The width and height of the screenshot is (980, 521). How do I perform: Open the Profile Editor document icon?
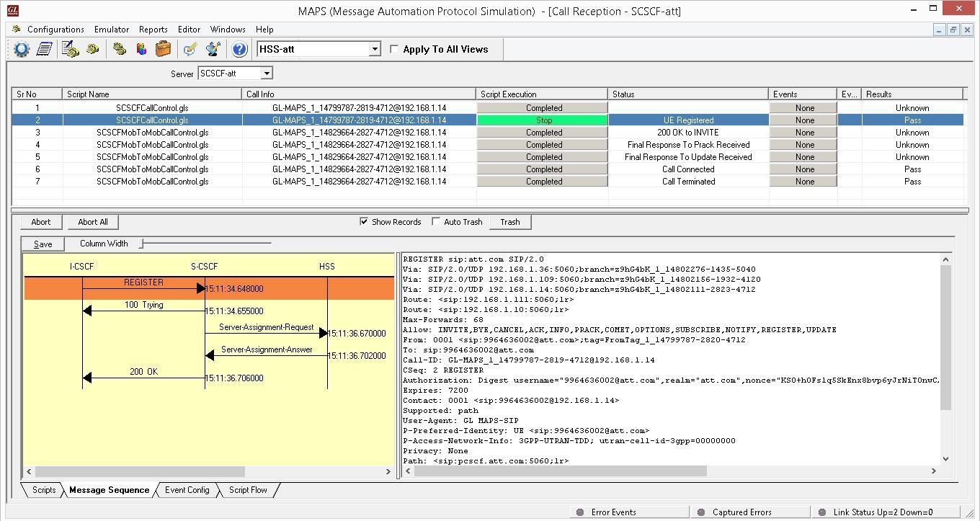pos(44,49)
